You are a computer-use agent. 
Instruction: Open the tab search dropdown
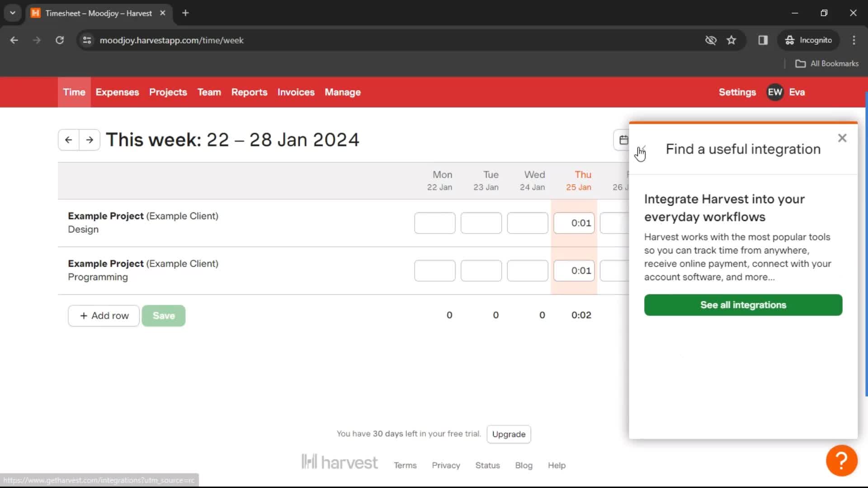point(13,13)
